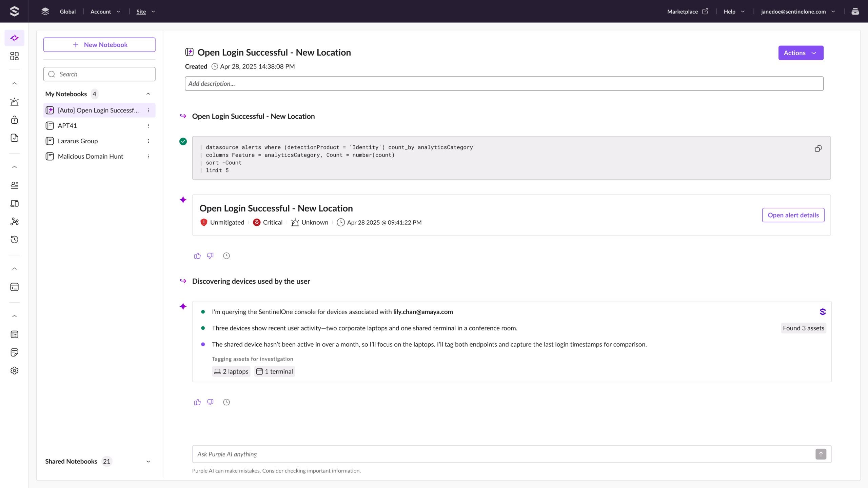The image size is (868, 488).
Task: Thumbs down the device discovery response
Action: [x=210, y=402]
